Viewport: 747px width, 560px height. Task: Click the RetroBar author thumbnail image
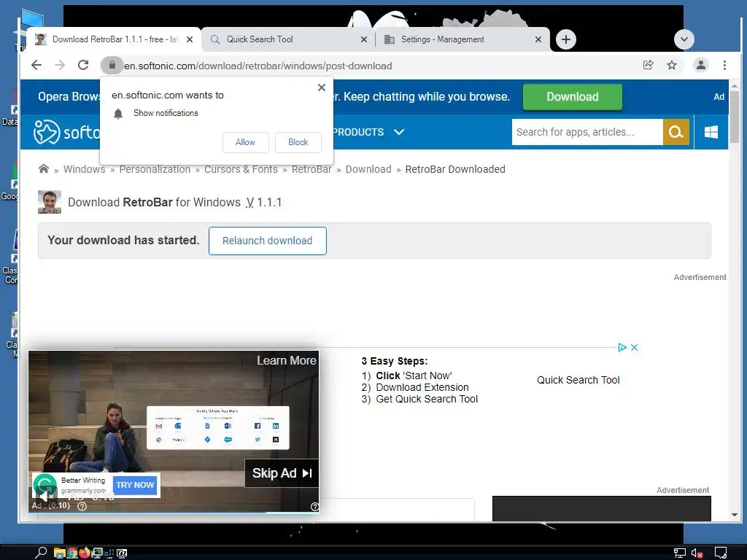click(x=50, y=202)
